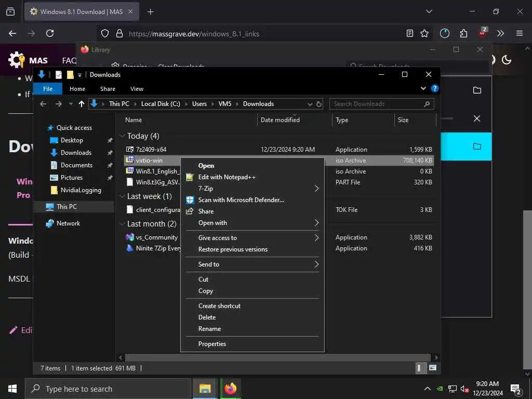
Task: Open Windows Start button
Action: point(12,389)
